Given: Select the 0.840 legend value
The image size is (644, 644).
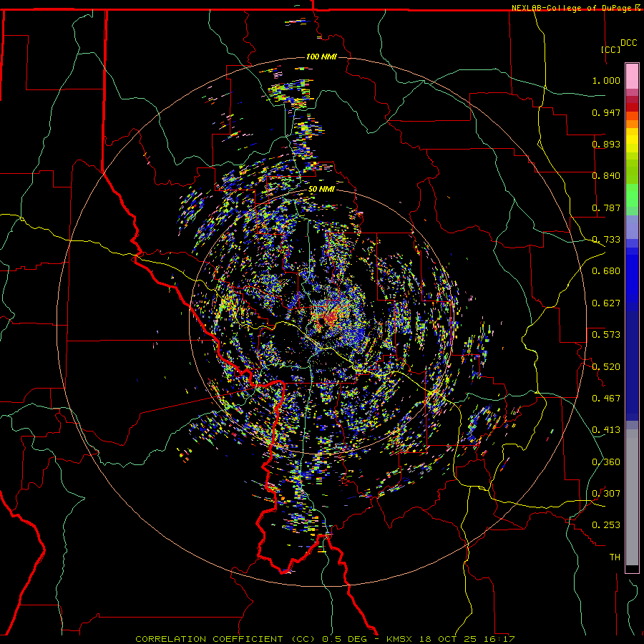Looking at the screenshot, I should point(606,176).
